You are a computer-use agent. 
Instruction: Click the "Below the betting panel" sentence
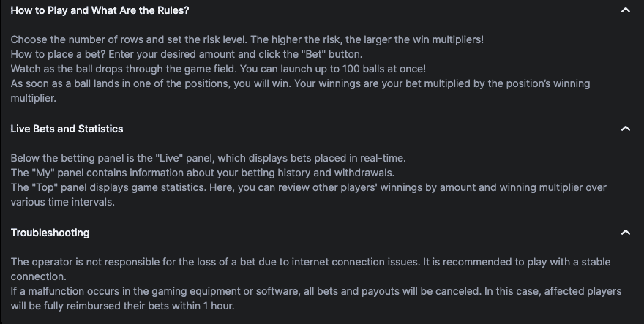tap(208, 158)
